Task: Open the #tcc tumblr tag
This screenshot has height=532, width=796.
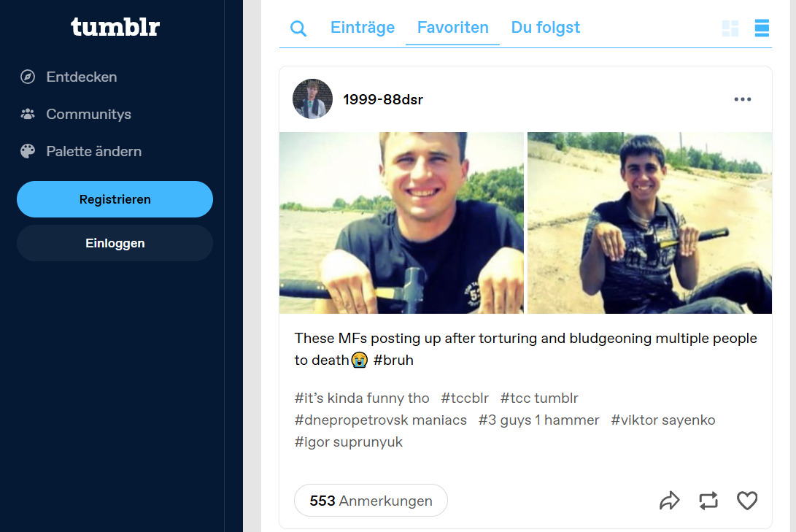Action: coord(539,398)
